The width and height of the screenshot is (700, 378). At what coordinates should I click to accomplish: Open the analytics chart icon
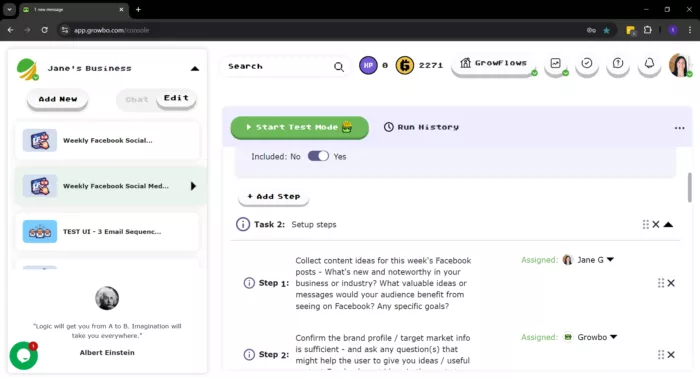tap(555, 64)
